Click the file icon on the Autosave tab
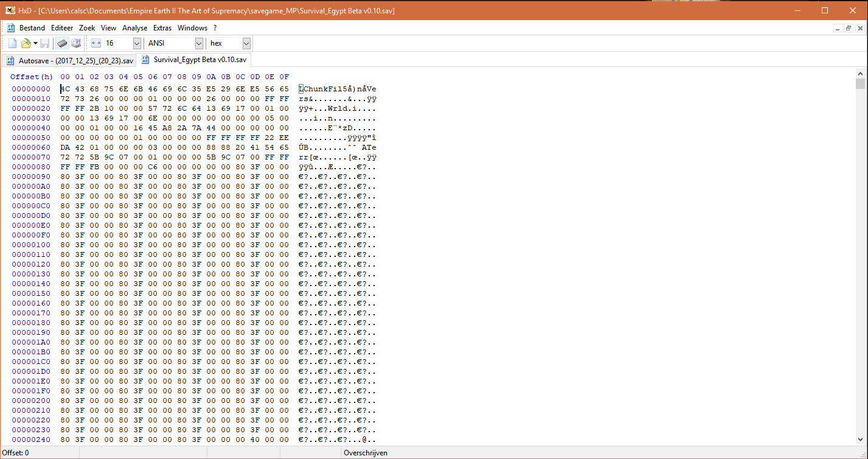This screenshot has width=868, height=459. pos(10,60)
